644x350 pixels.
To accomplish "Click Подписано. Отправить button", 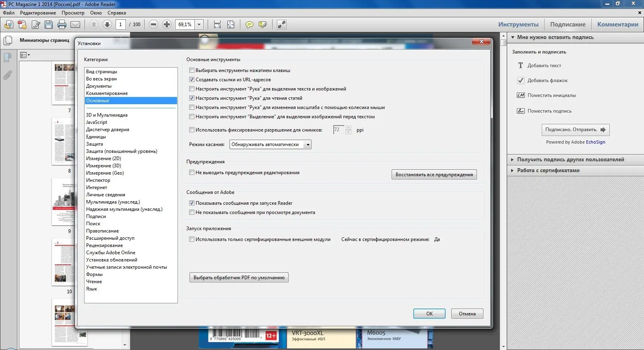I will click(x=576, y=130).
